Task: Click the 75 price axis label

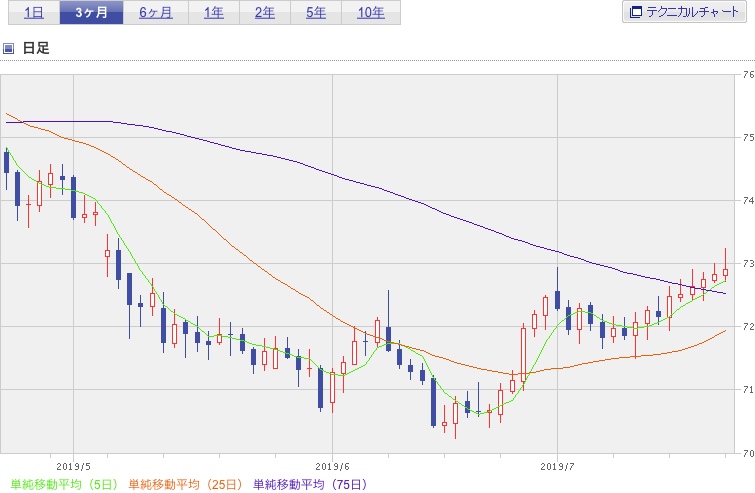Action: click(x=748, y=138)
